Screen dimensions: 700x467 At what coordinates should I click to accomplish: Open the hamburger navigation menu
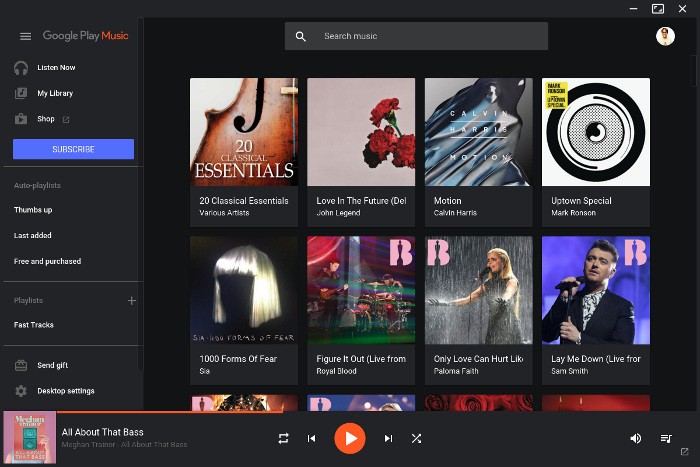(x=25, y=36)
